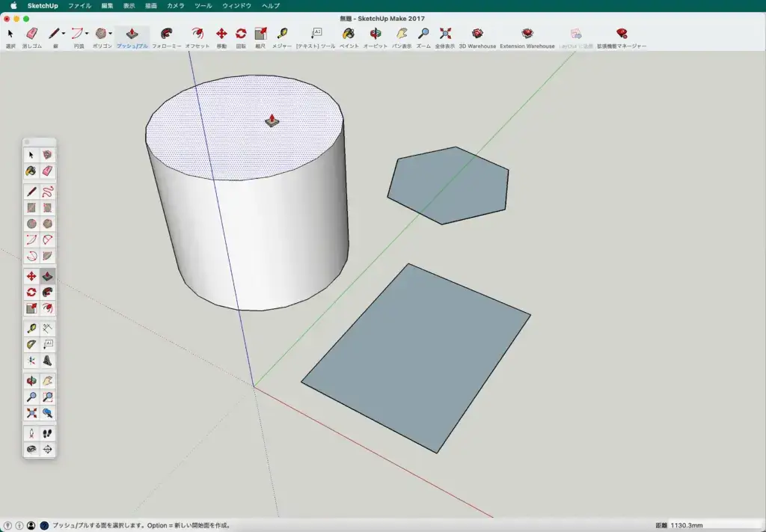Open the 編集 menu
Image resolution: width=766 pixels, height=532 pixels.
[x=107, y=6]
